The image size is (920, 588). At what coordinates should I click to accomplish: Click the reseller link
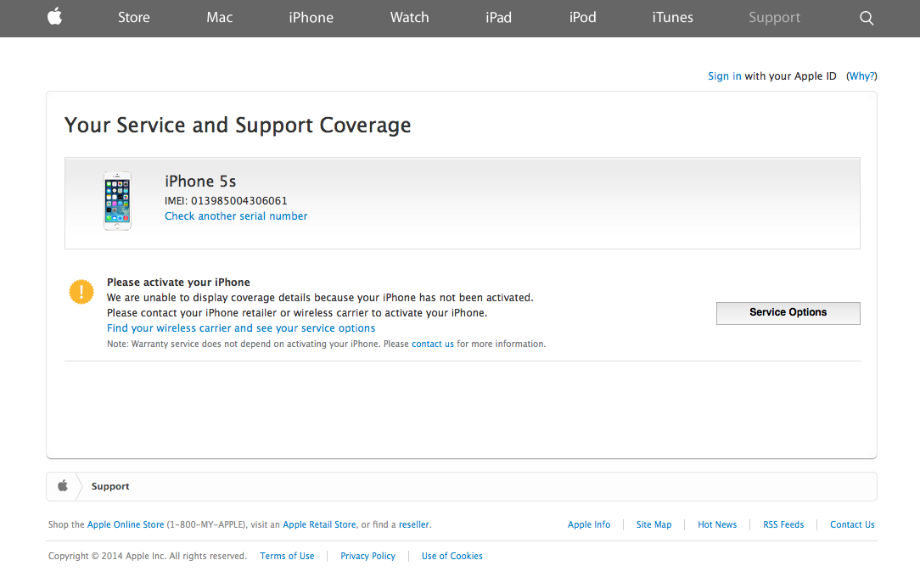[x=414, y=524]
